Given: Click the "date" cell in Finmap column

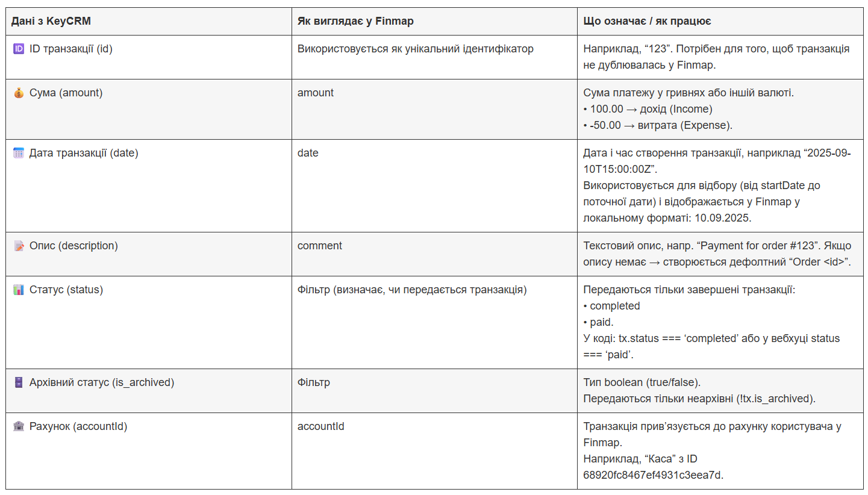Looking at the screenshot, I should 308,153.
